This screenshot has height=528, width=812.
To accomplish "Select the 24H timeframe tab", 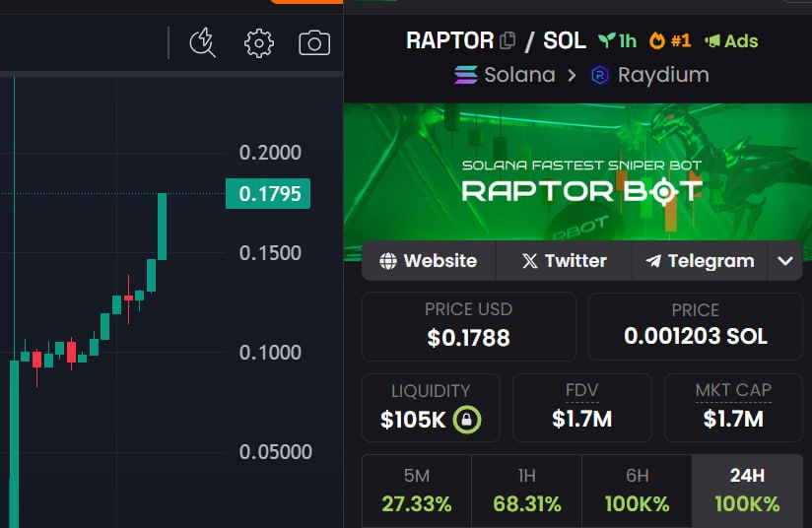I will pos(747,491).
